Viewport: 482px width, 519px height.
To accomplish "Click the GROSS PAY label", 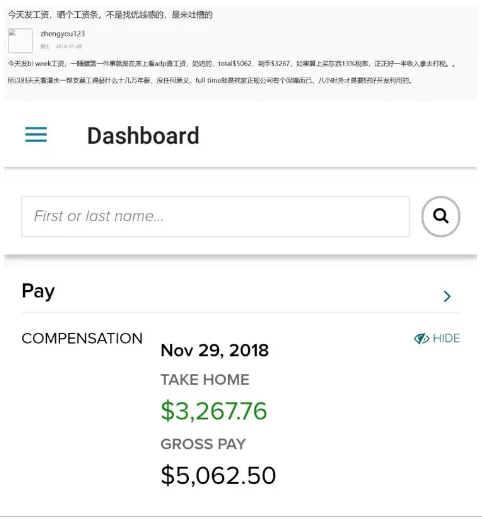I will [203, 444].
